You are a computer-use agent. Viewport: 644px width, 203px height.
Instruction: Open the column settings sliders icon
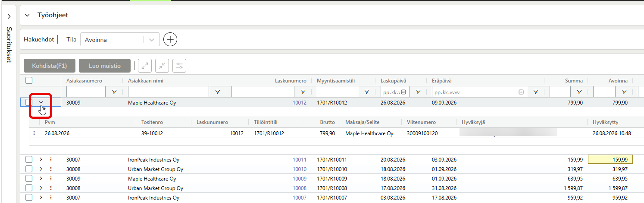[179, 66]
